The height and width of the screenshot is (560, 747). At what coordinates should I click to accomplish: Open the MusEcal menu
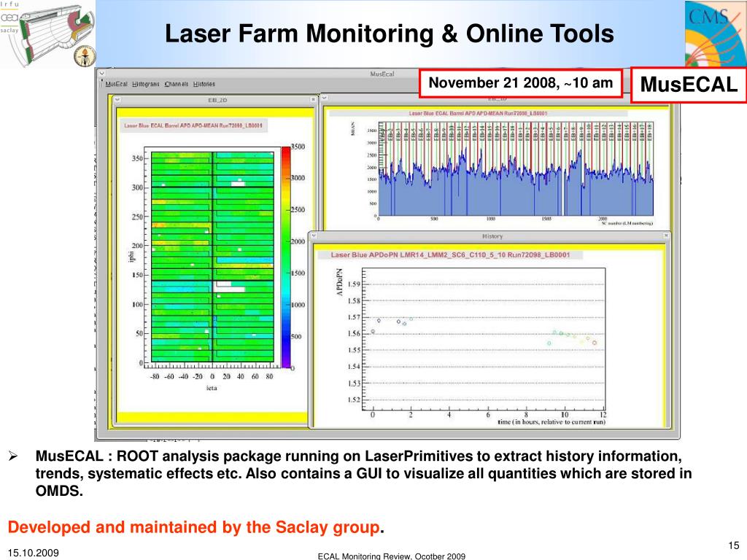(x=116, y=84)
